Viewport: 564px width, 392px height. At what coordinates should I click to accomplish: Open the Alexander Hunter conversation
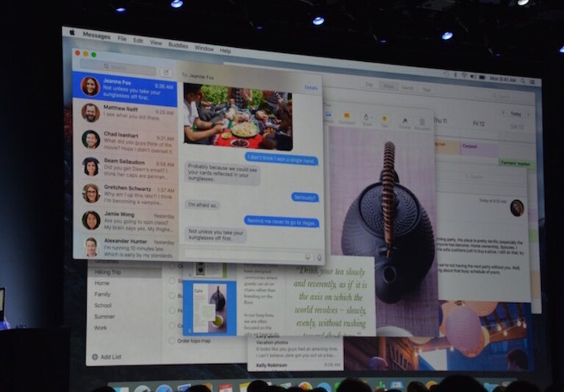coord(125,246)
